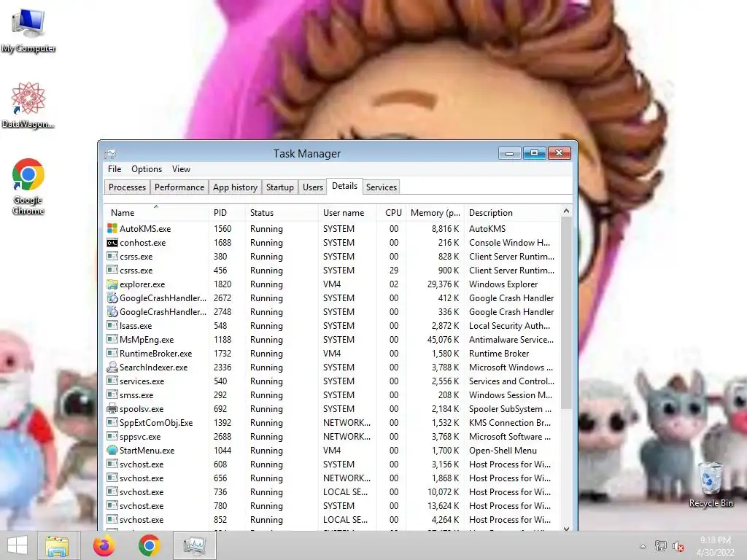Select svchost.exe with PID 852
747x560 pixels.
332,519
